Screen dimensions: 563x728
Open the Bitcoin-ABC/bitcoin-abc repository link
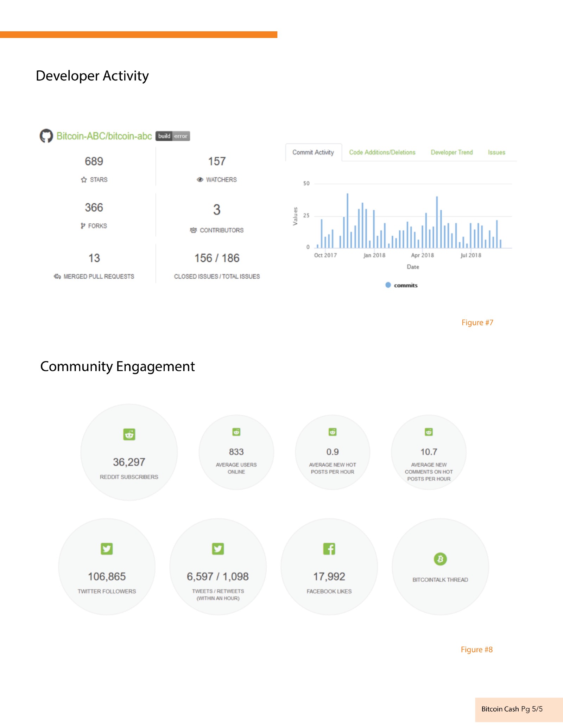pyautogui.click(x=104, y=136)
